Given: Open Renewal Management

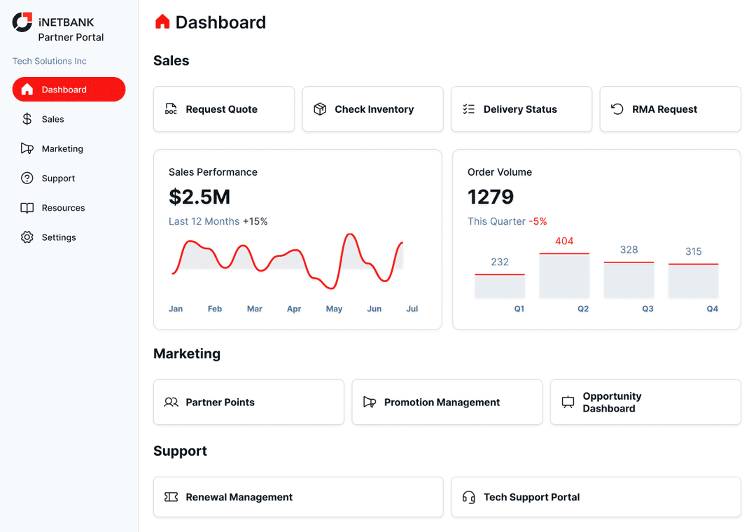Looking at the screenshot, I should coord(298,497).
